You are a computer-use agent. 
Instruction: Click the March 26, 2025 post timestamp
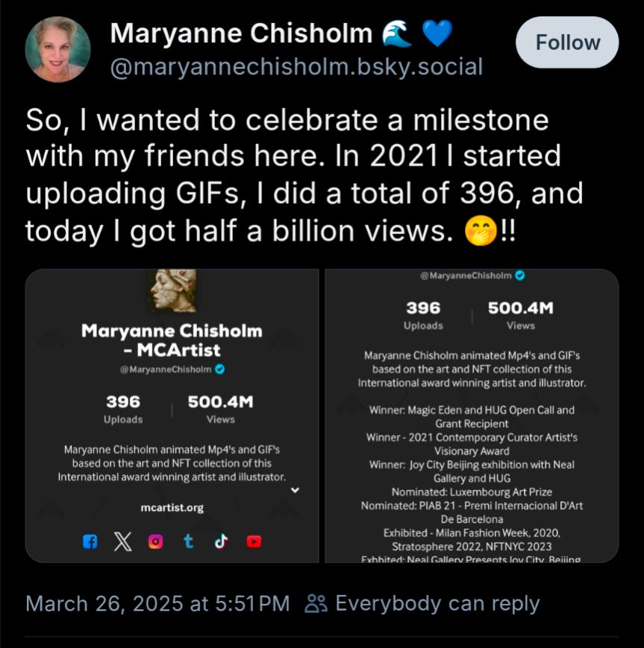157,603
